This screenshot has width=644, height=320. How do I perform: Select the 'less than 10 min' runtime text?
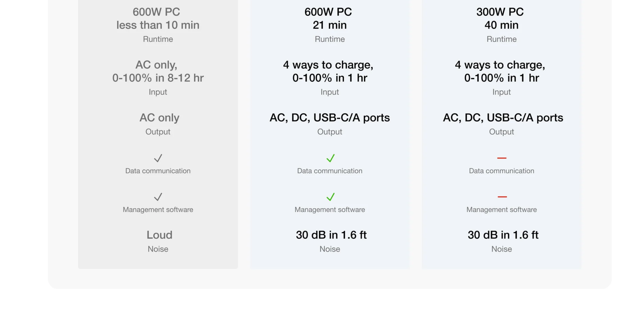point(158,25)
